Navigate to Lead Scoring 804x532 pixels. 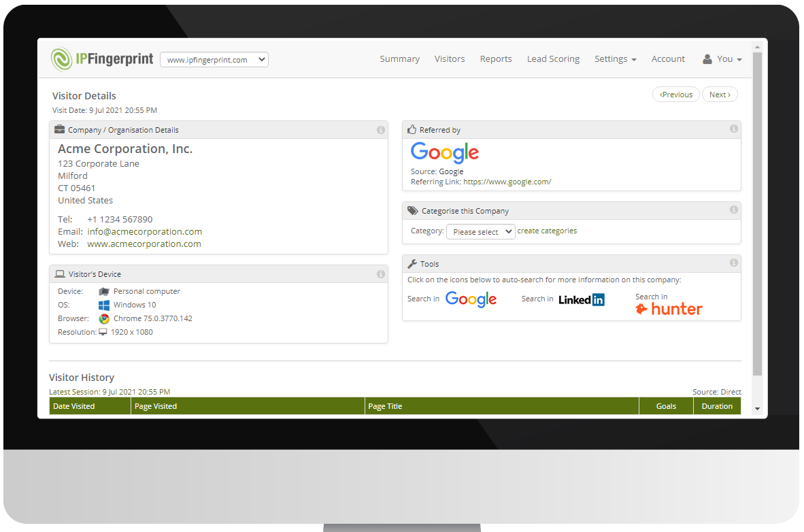(x=553, y=59)
